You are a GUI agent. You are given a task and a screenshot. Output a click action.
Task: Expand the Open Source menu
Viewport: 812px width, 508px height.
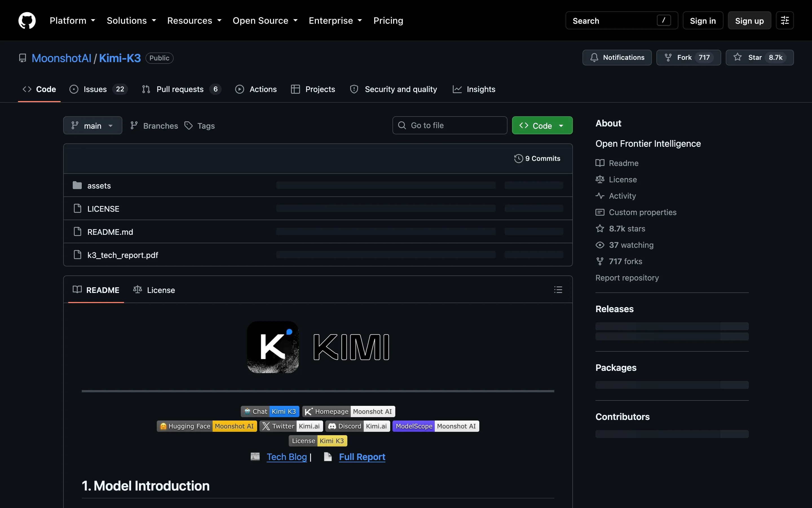(265, 21)
